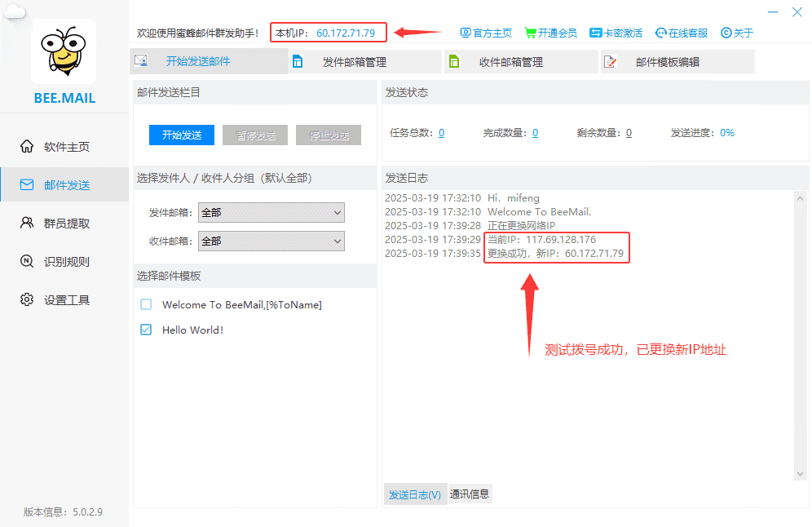Click the 本机IP address 60.172.71.79
This screenshot has height=527, width=812.
[x=346, y=33]
